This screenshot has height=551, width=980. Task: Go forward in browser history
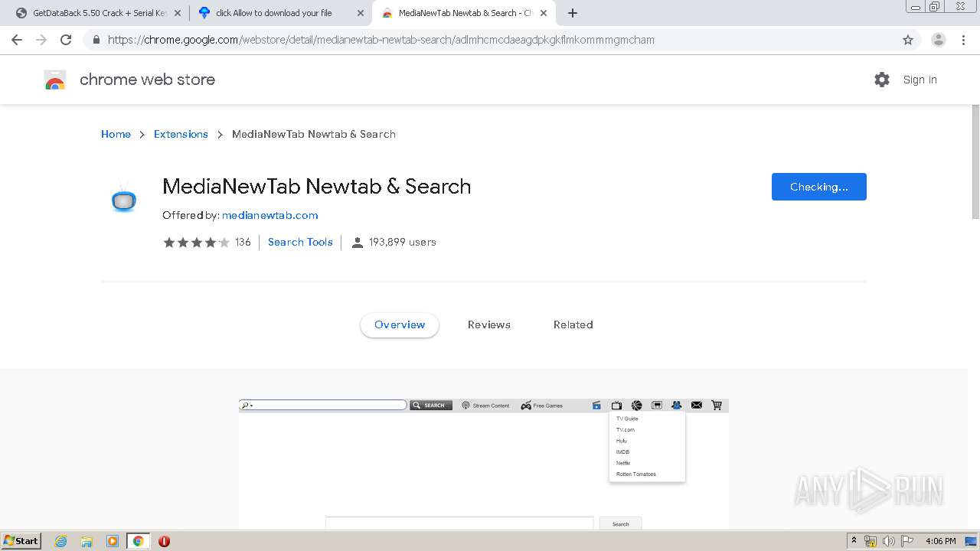point(41,40)
